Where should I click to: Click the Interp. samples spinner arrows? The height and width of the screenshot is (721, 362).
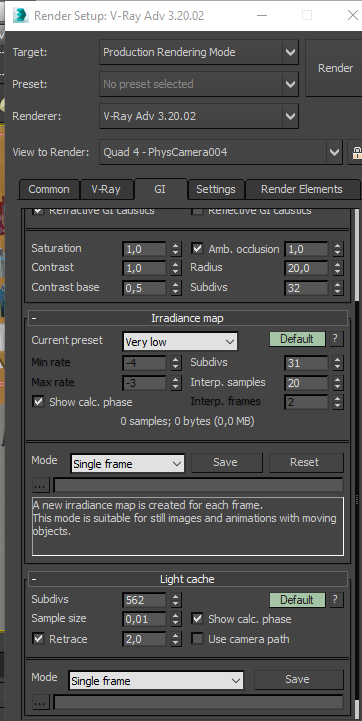[x=338, y=383]
